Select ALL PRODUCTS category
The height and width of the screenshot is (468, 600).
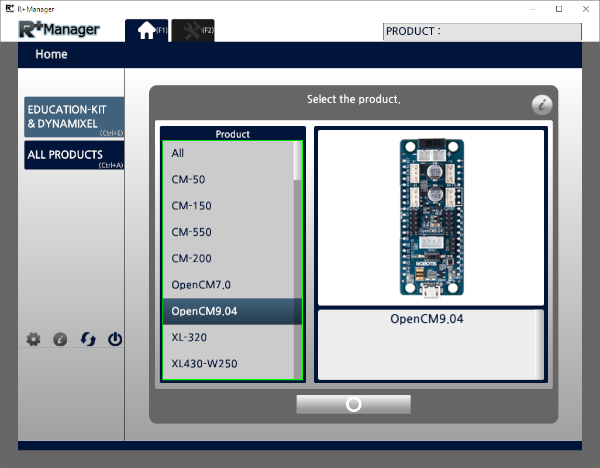[74, 155]
